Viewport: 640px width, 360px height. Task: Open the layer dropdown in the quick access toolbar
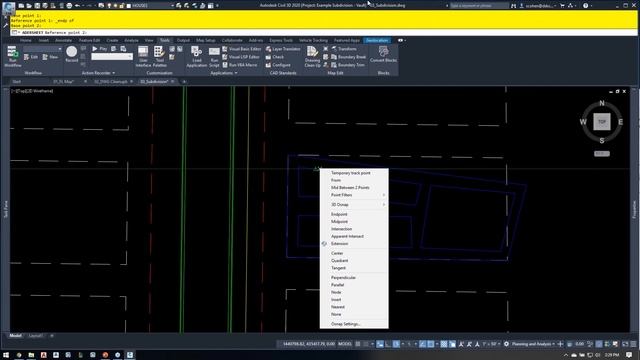(151, 6)
